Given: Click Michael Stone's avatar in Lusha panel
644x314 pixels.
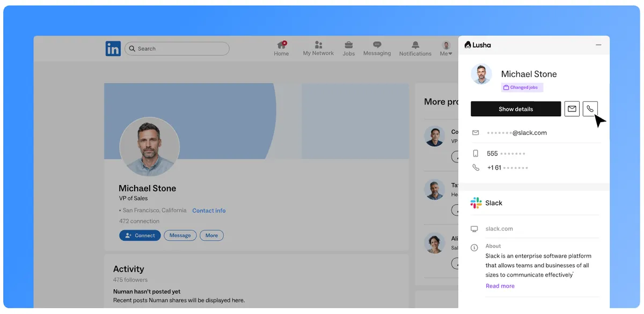Looking at the screenshot, I should click(481, 74).
